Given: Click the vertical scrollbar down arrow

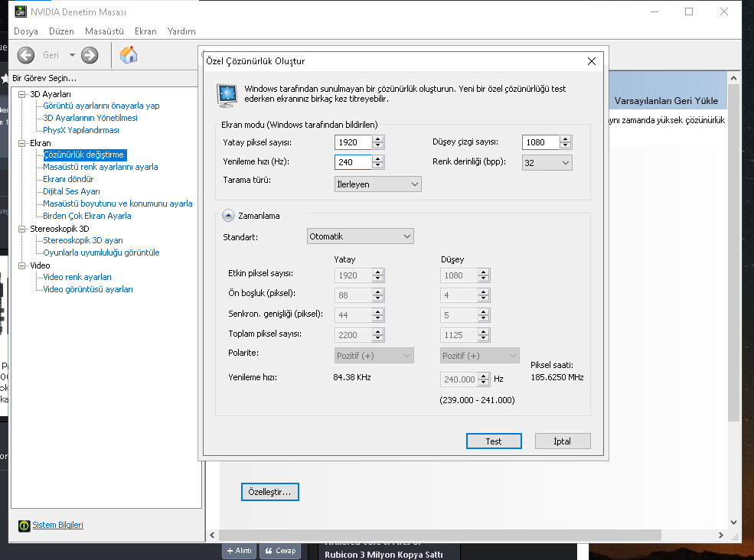Looking at the screenshot, I should [733, 523].
